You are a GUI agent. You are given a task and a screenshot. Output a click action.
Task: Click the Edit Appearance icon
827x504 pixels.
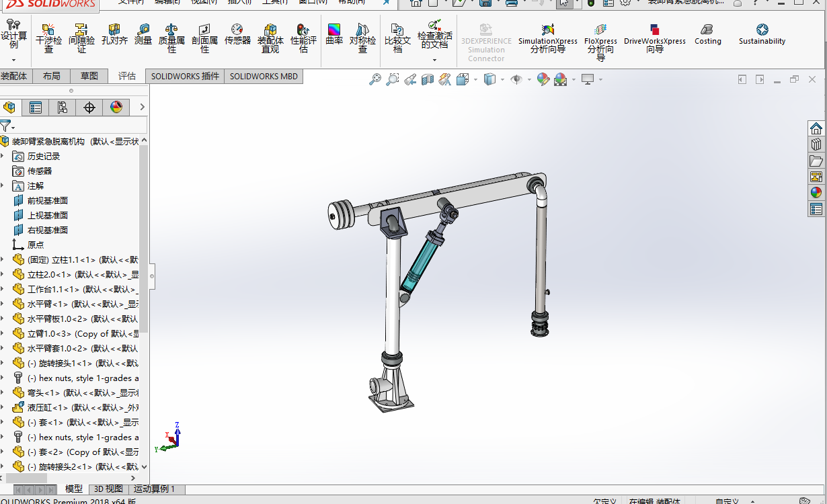click(x=543, y=79)
